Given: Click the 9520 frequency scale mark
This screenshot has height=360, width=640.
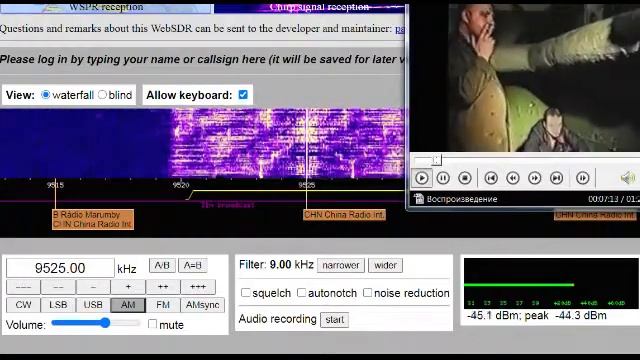Looking at the screenshot, I should [x=181, y=185].
